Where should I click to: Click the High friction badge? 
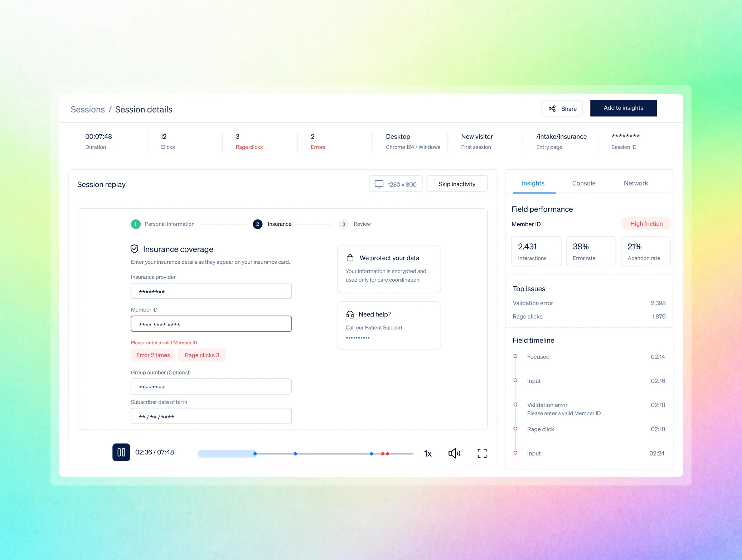pyautogui.click(x=646, y=224)
